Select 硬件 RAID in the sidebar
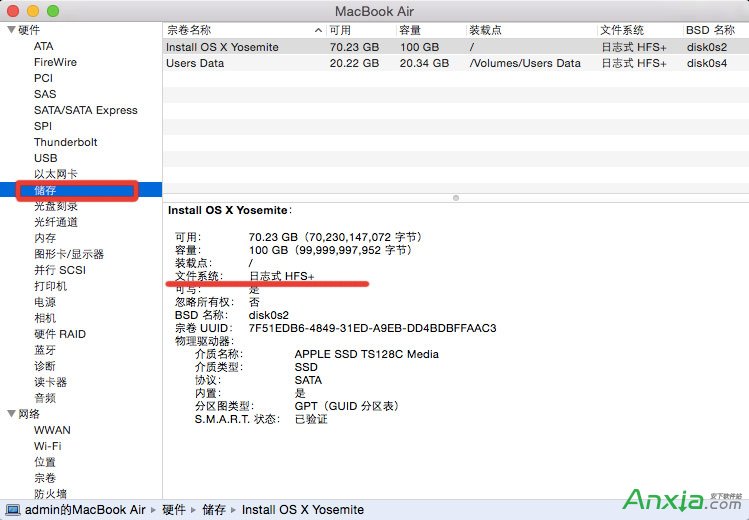Screen dimensions: 749x520 click(60, 334)
